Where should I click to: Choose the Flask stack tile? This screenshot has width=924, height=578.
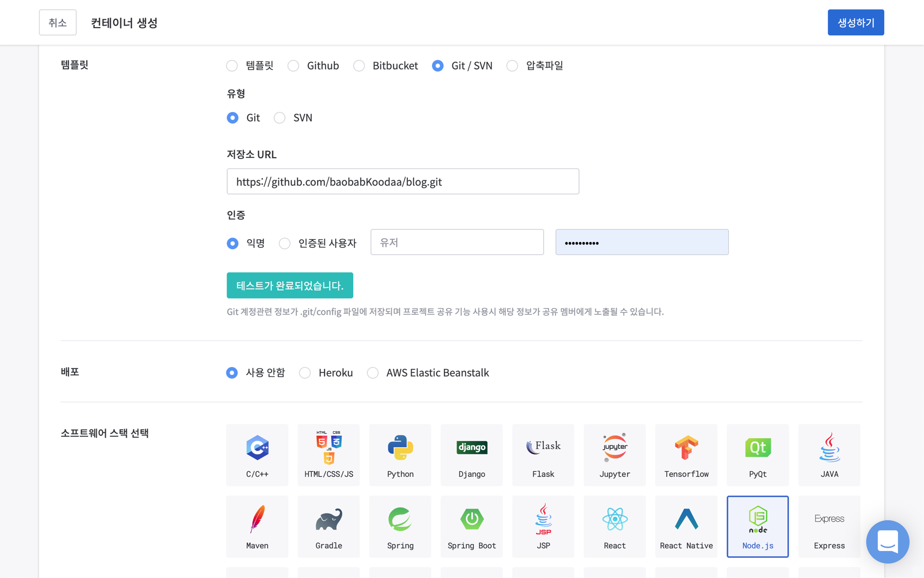[x=543, y=455]
